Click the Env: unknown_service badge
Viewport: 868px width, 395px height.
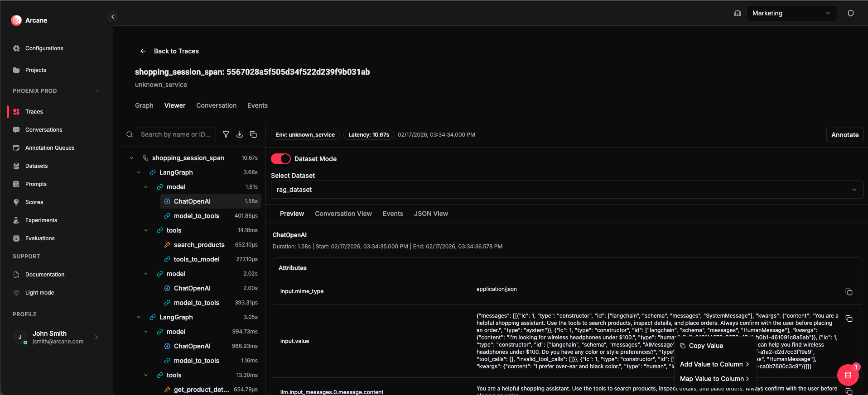305,135
